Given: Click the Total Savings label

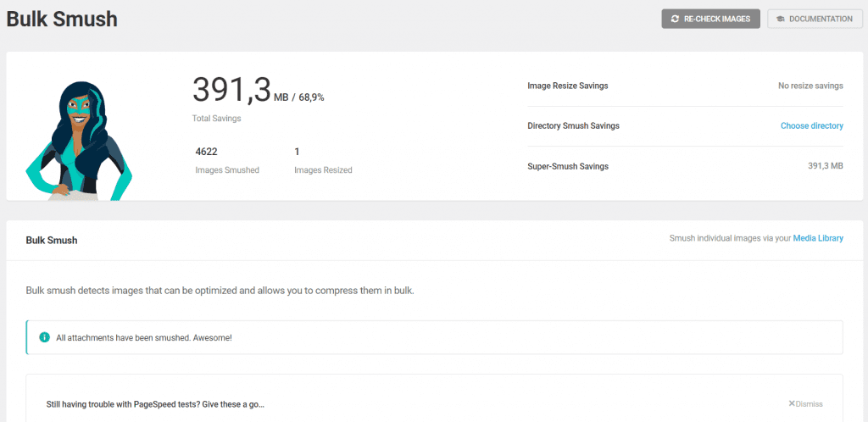Looking at the screenshot, I should pos(216,119).
